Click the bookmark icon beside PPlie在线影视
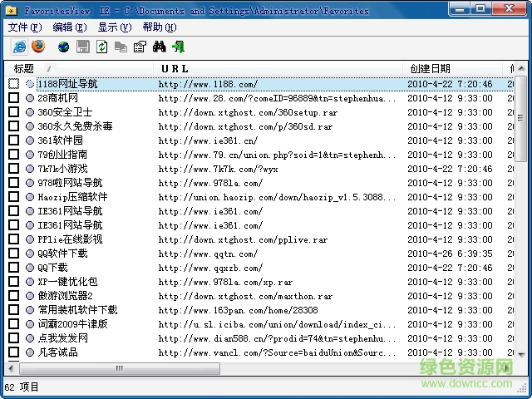Viewport: 532px width, 399px height. tap(30, 239)
